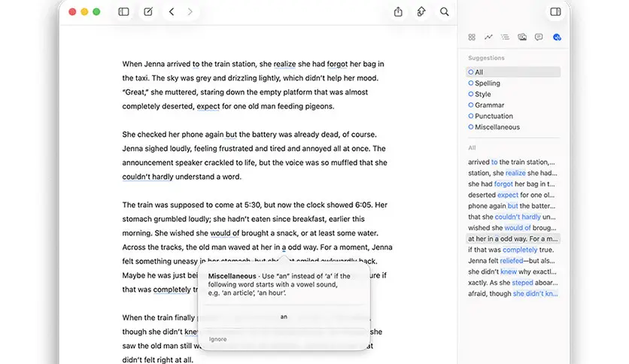Viewport: 629px width, 364px height.
Task: Click underlined 'couldn't hardly' in editor
Action: 147,177
